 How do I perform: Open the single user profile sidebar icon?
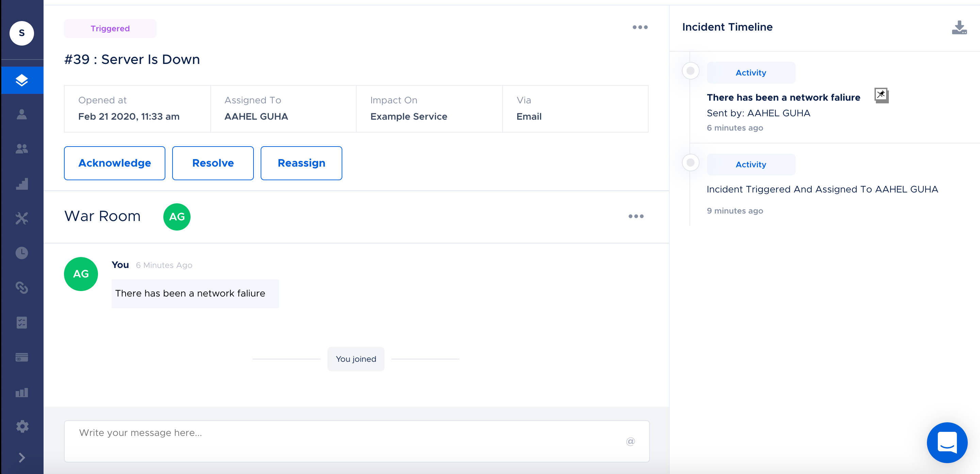pyautogui.click(x=22, y=114)
